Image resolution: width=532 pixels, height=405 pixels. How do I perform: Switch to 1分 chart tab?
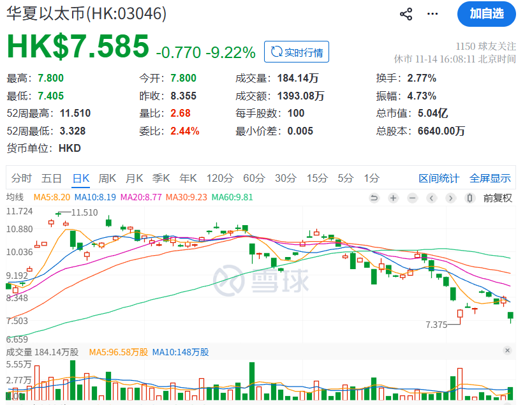pos(371,178)
